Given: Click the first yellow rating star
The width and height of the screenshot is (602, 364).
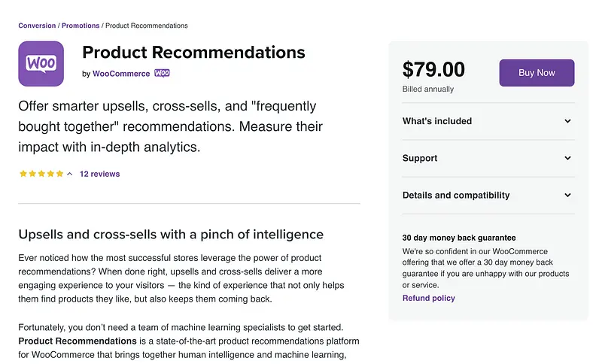Looking at the screenshot, I should click(23, 174).
